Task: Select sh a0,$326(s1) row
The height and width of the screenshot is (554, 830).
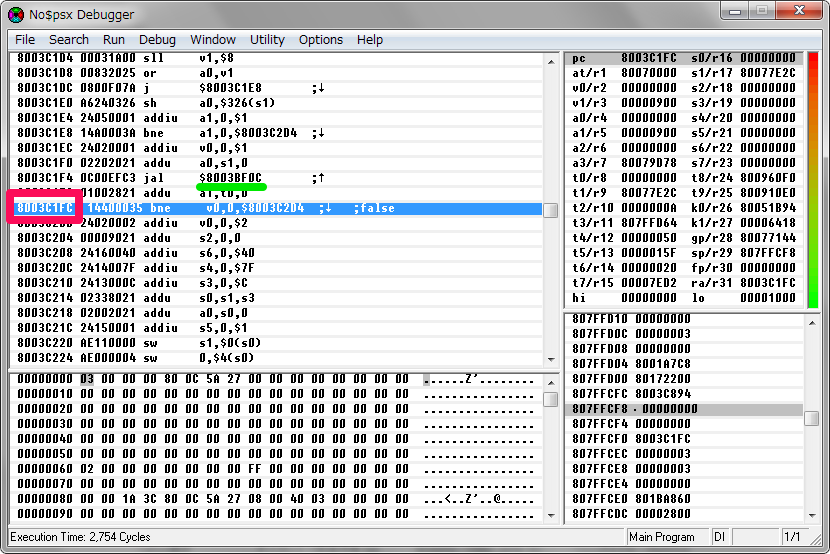Action: click(x=276, y=103)
